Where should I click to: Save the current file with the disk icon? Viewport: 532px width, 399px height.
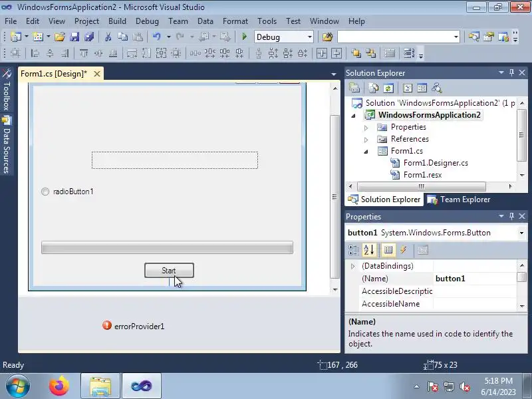(74, 37)
